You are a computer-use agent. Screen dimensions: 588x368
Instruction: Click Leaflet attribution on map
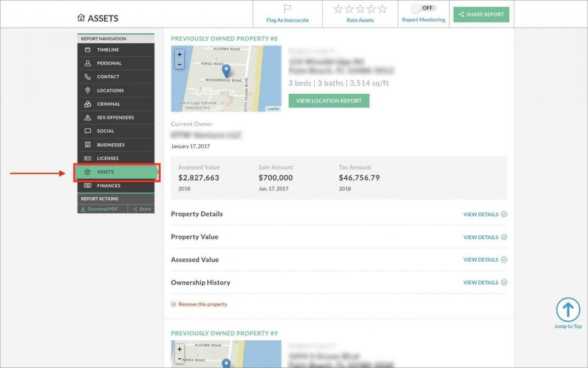273,109
